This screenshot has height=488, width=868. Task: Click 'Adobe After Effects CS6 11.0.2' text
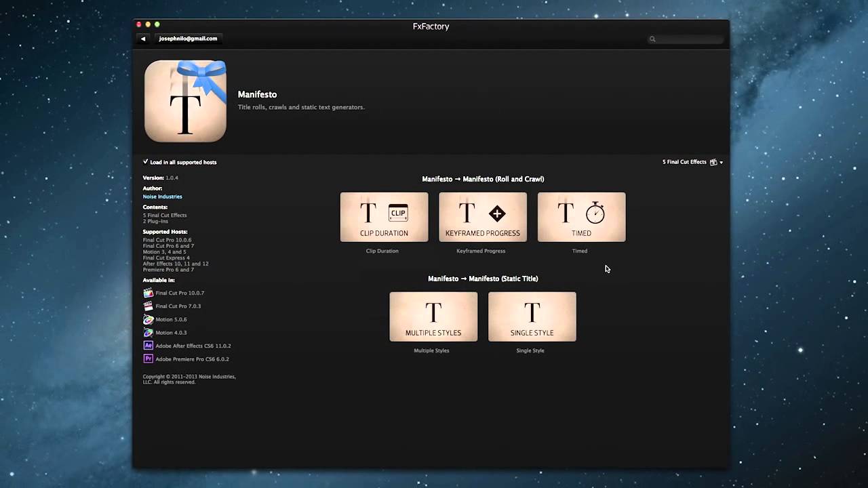193,346
